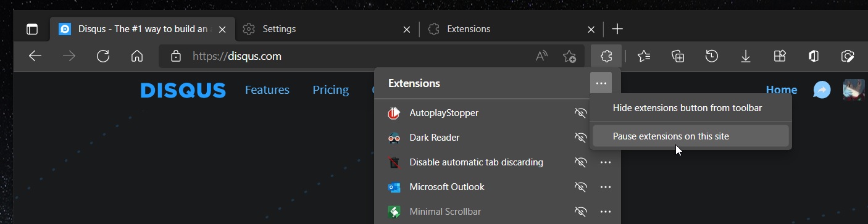Add this page to favorites
The image size is (868, 224).
tap(569, 56)
